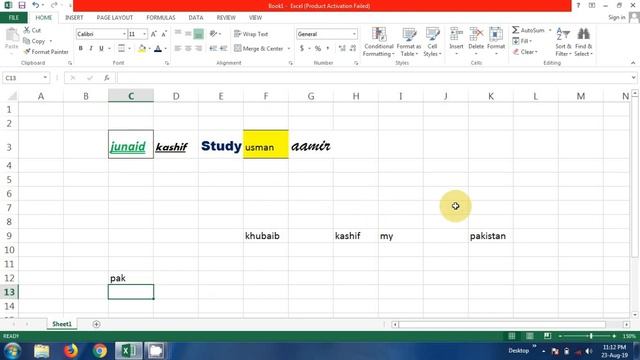Open Format as Table gallery
This screenshot has width=640, height=360.
[409, 42]
